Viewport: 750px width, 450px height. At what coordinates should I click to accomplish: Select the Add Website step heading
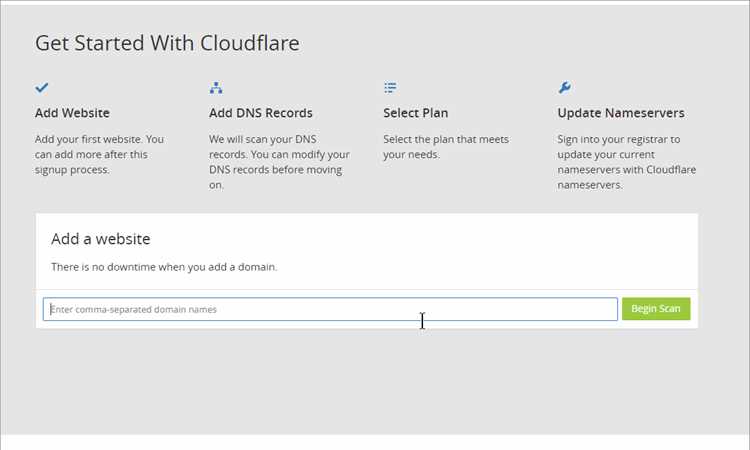click(x=72, y=113)
